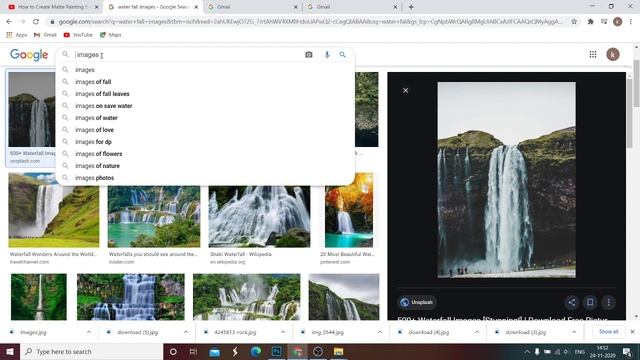The image size is (640, 360).
Task: Click the taskbar search box
Action: pos(91,351)
